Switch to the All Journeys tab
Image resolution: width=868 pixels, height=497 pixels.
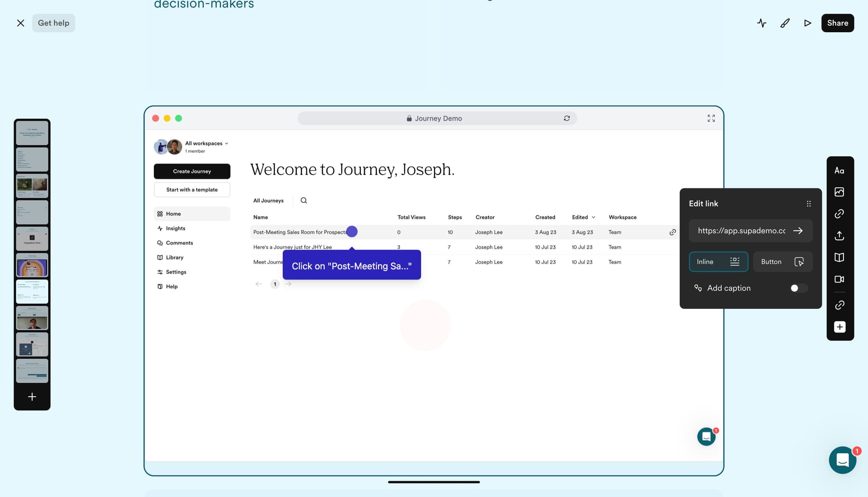point(268,200)
